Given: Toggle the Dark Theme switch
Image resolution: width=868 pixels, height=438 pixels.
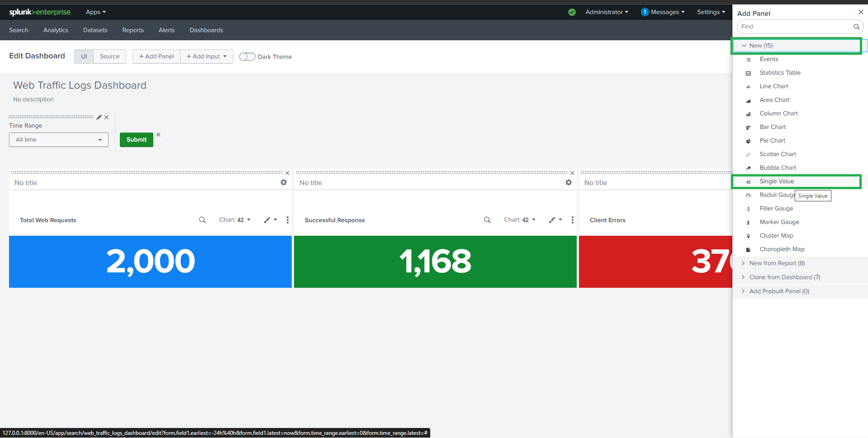Looking at the screenshot, I should [247, 57].
